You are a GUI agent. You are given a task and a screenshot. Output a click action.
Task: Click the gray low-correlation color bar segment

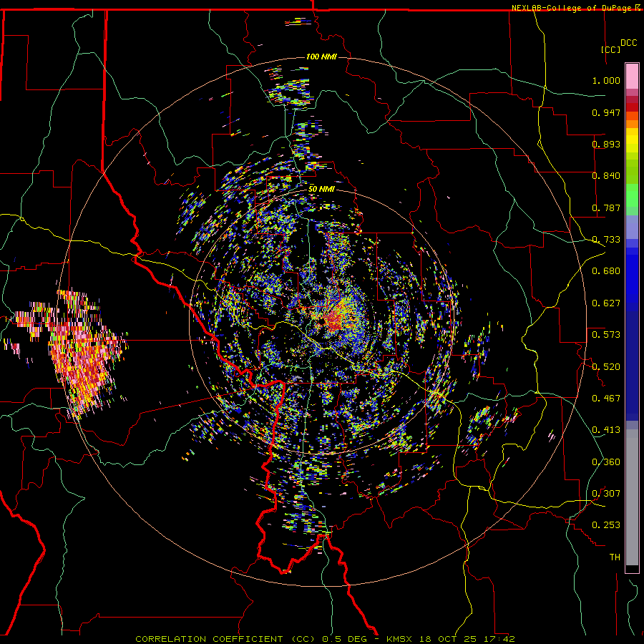632,497
